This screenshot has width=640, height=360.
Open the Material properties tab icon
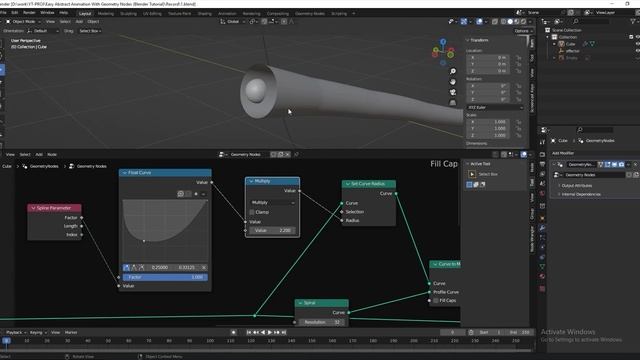[542, 277]
